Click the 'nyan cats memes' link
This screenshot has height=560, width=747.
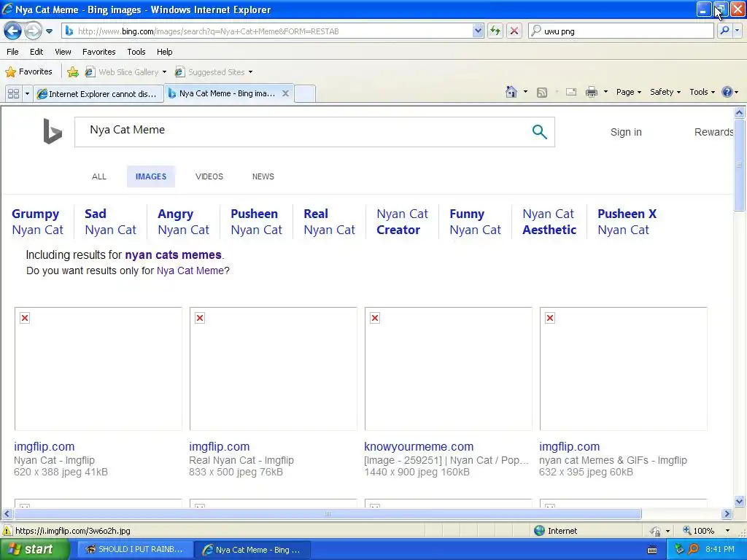tap(173, 254)
